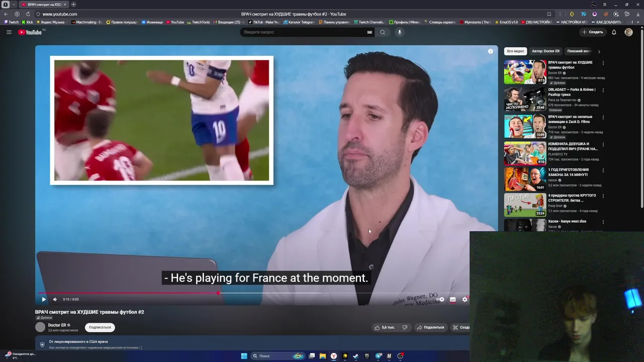Open thumbnail of OBLADAET Forks & Knives video

tap(525, 99)
